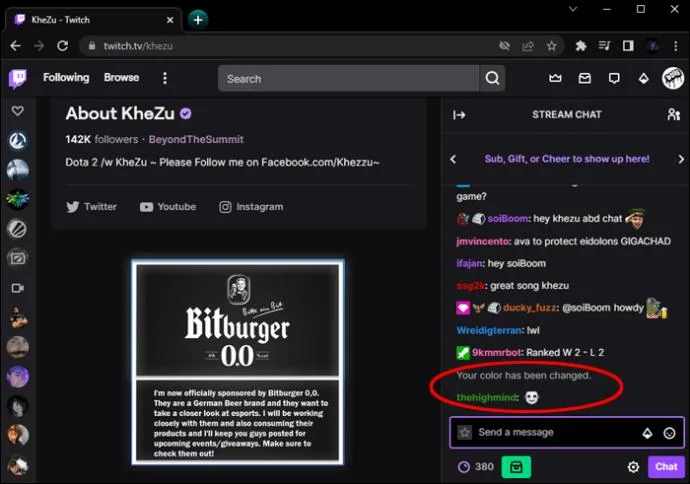Select the KheZu - Twitch tab
The image size is (690, 484).
click(93, 20)
